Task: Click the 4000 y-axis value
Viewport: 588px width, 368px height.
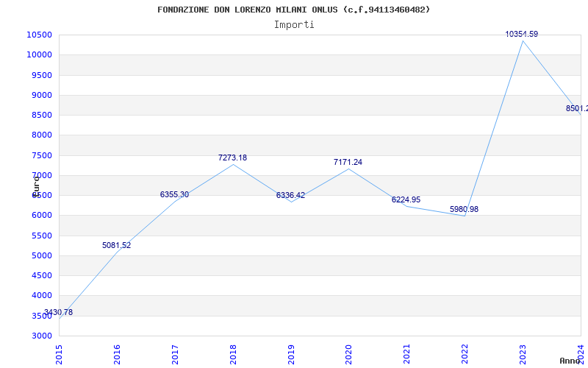Action: [41, 296]
